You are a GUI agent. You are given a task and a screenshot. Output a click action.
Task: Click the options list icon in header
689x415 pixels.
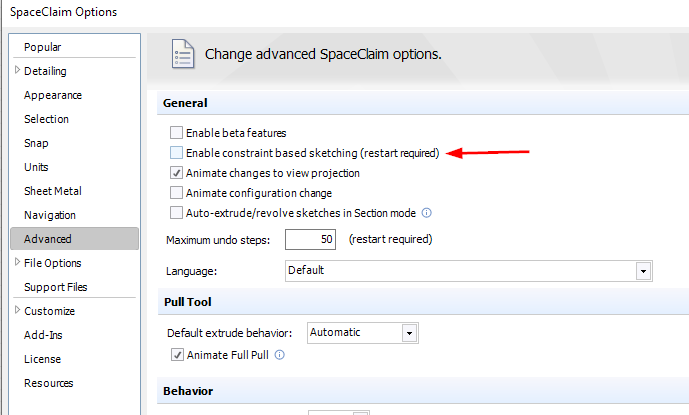(182, 54)
